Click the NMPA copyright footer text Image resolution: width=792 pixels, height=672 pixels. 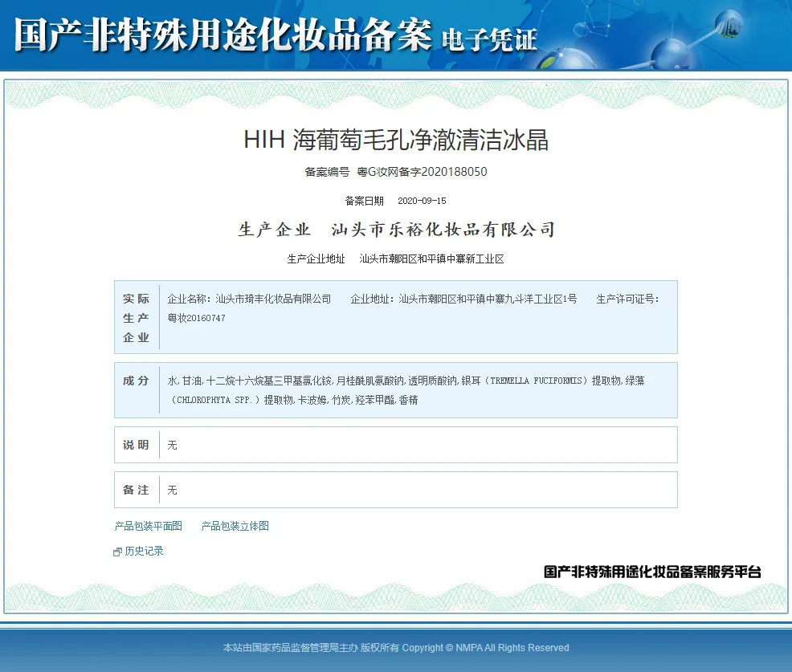396,648
